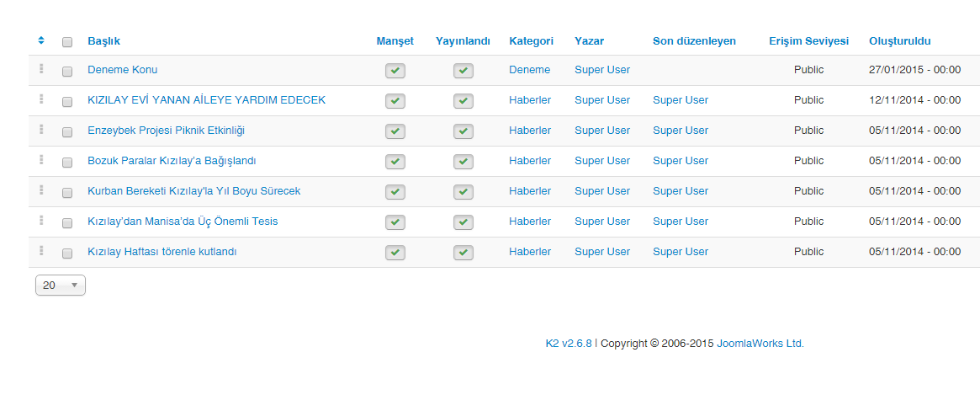The image size is (980, 411).
Task: Unfeature the Enzeybek Projesi Piknik Etkinliği item
Action: tap(395, 131)
